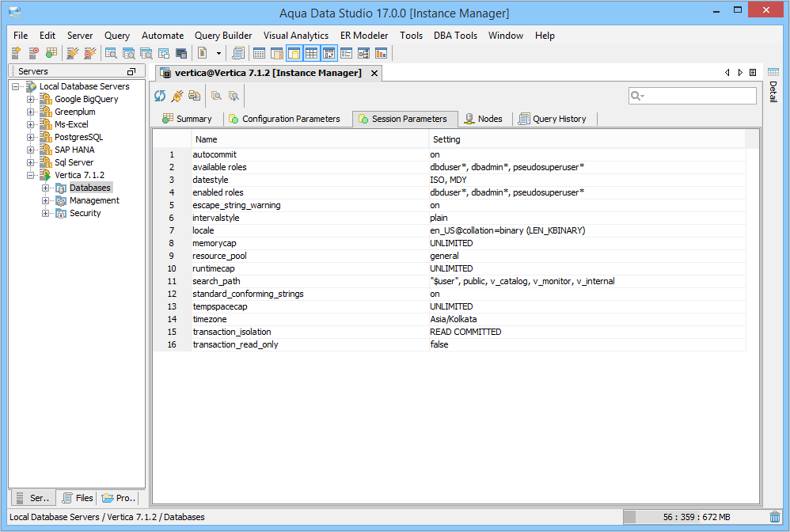Open the DBA Tools menu

(x=455, y=36)
